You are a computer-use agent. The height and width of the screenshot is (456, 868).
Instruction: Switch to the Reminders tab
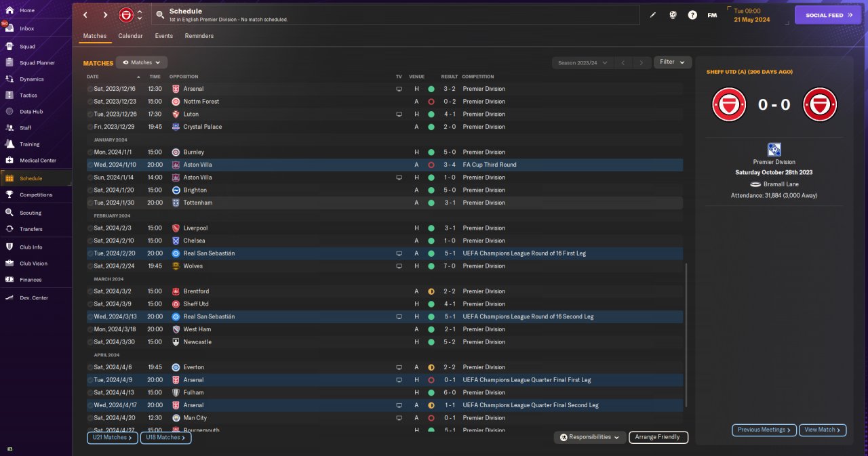pos(199,36)
